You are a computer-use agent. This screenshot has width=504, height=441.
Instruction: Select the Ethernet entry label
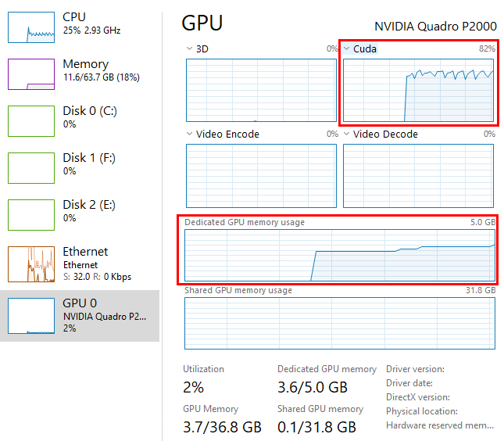coord(85,252)
